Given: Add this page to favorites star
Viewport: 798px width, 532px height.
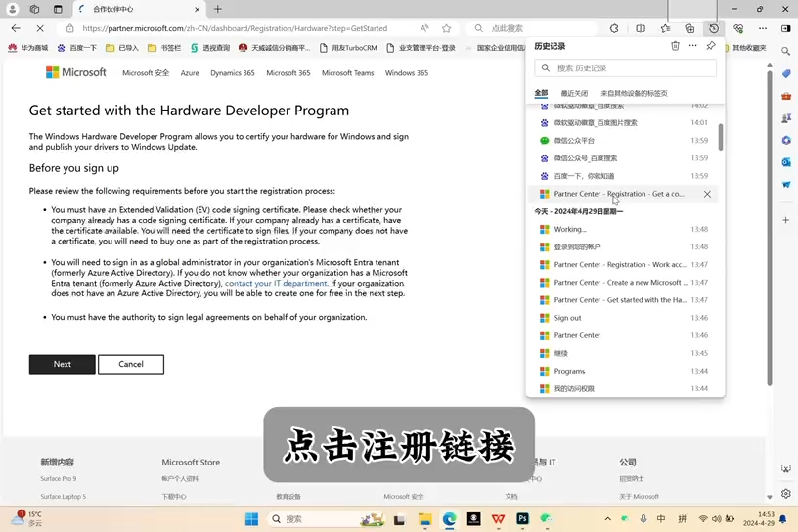Looking at the screenshot, I should pos(446,28).
